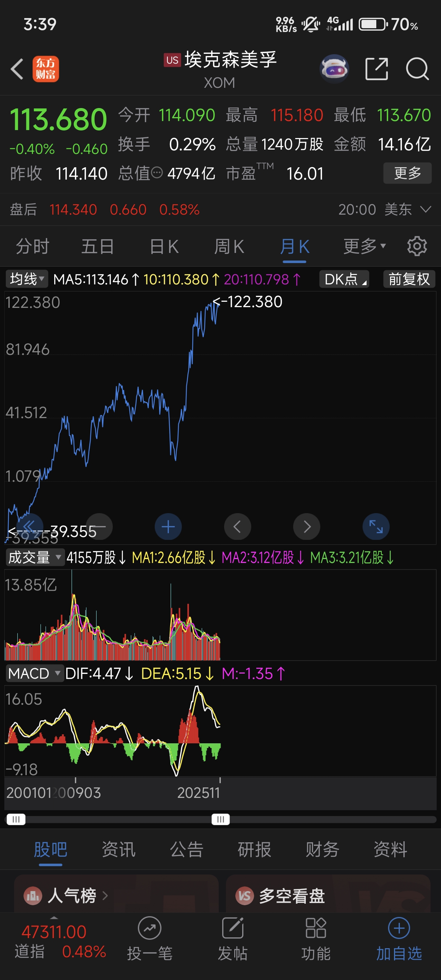441x980 pixels.
Task: Open 资讯 news tab
Action: click(x=118, y=850)
